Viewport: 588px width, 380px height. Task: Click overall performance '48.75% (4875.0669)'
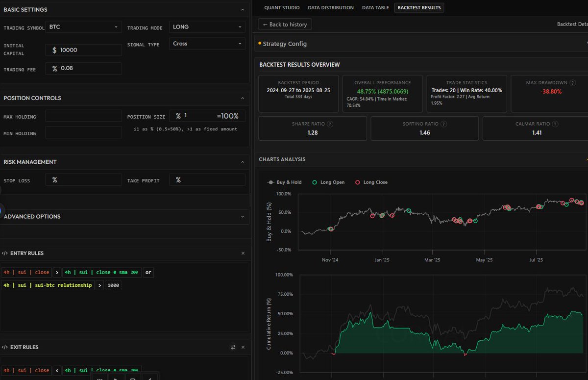click(384, 91)
